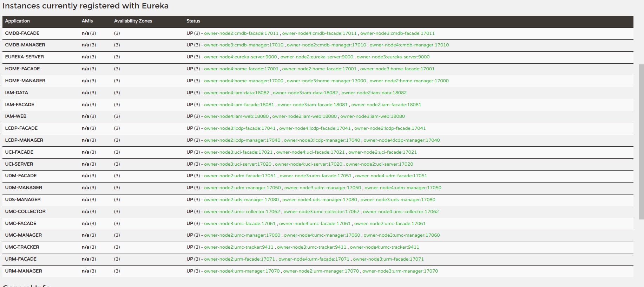Viewport: 644px width, 287px height.
Task: Follow owner-node4:home-facade:17001 link
Action: (x=241, y=69)
